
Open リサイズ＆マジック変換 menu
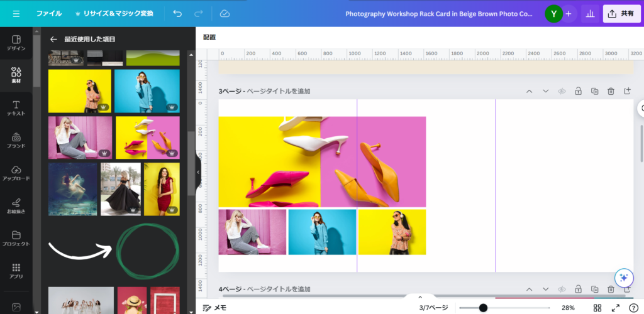pos(114,14)
